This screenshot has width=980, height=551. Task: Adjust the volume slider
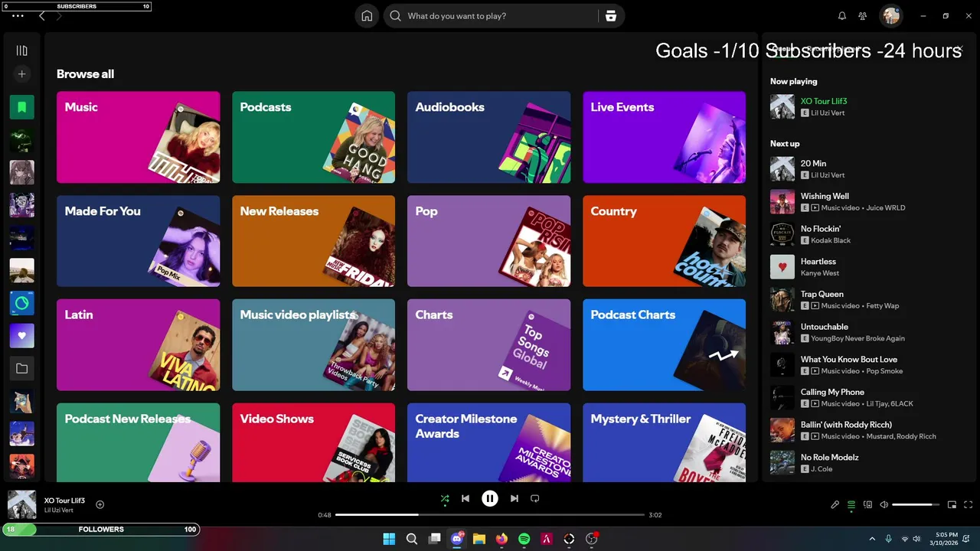tap(916, 504)
